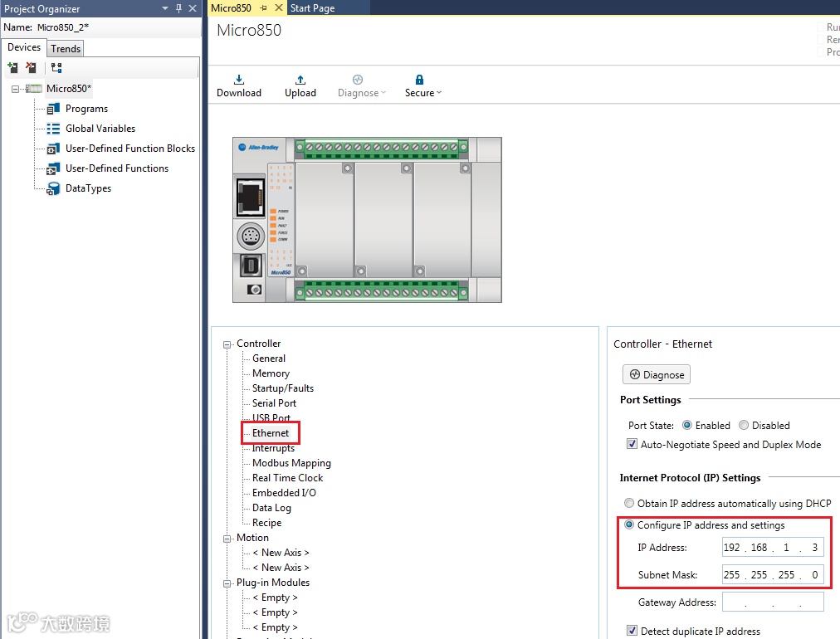
Task: Select Configure IP address and settings option
Action: (629, 525)
